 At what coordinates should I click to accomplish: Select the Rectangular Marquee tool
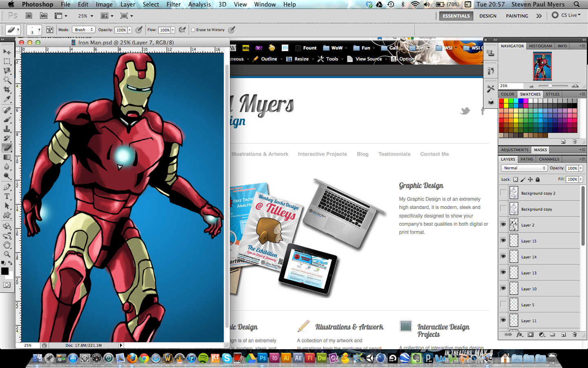coord(7,61)
